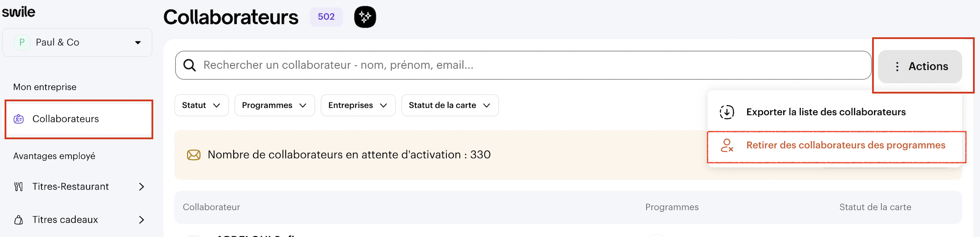Click the remove collaborator user icon
Screen dimensions: 980x237
(726, 145)
